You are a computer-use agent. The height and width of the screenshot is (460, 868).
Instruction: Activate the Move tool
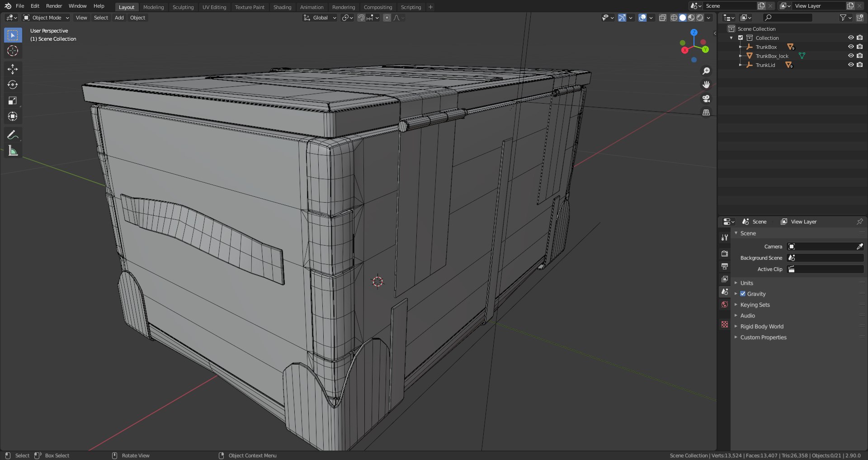pyautogui.click(x=13, y=69)
